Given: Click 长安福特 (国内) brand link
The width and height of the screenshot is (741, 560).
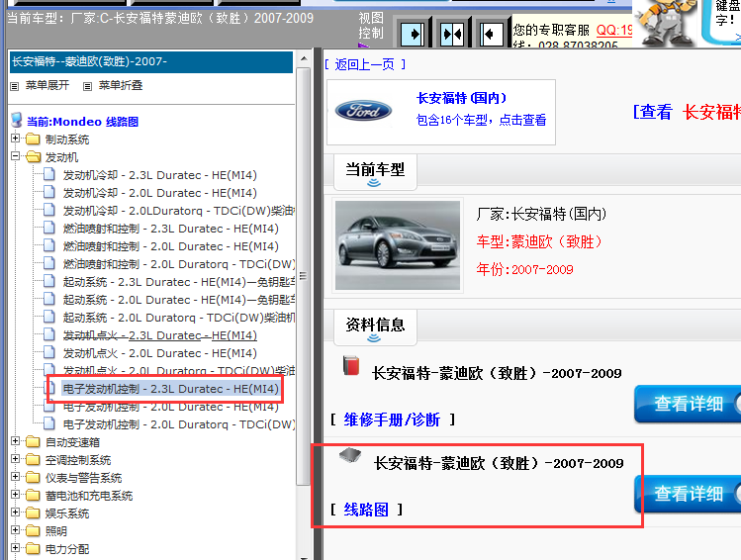Looking at the screenshot, I should coord(461,98).
